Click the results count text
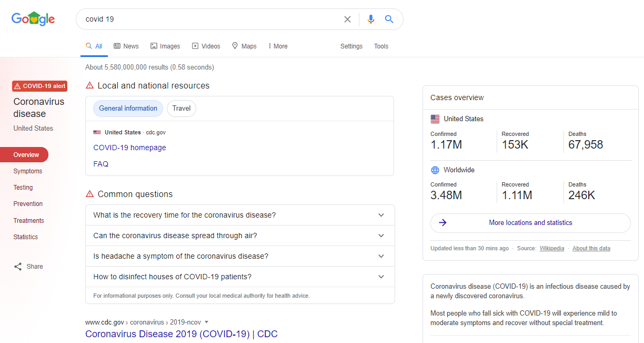The image size is (644, 343). pos(149,67)
